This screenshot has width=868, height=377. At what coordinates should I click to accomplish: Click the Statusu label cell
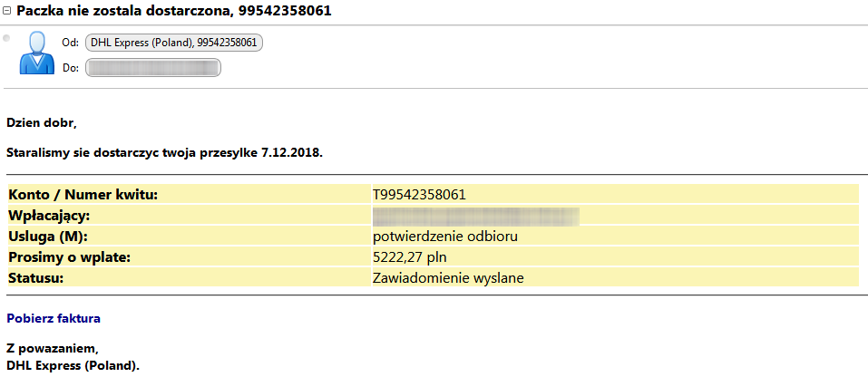coord(190,278)
